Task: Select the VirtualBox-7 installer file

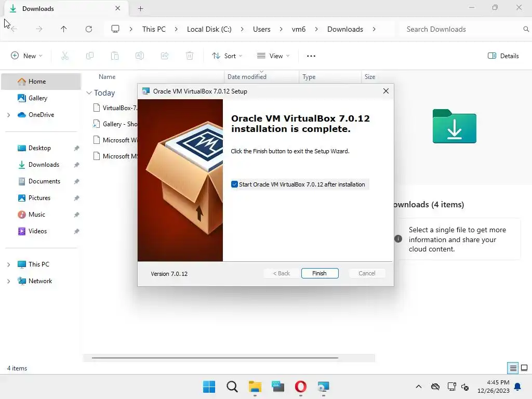Action: [x=115, y=108]
